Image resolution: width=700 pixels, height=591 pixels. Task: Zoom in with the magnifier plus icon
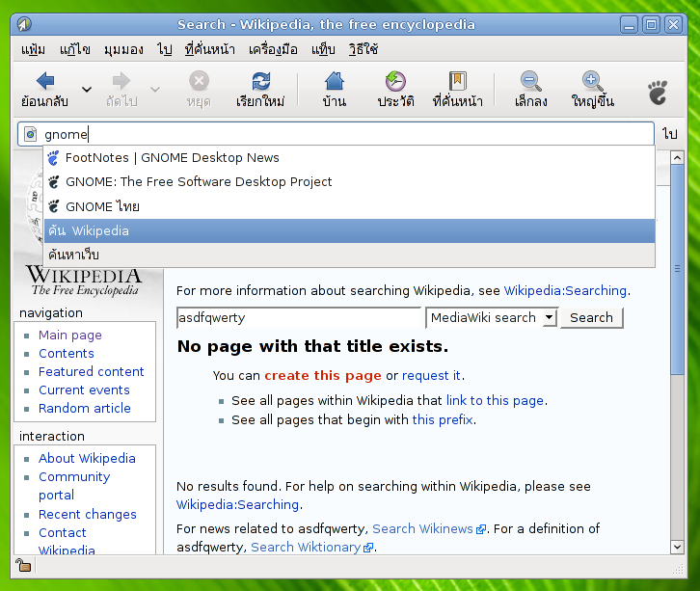click(x=592, y=81)
